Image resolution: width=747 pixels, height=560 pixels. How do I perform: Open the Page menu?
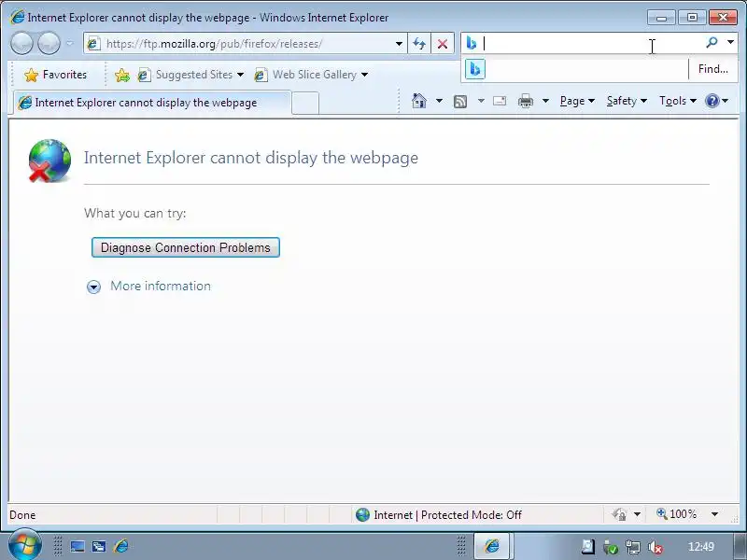[577, 101]
